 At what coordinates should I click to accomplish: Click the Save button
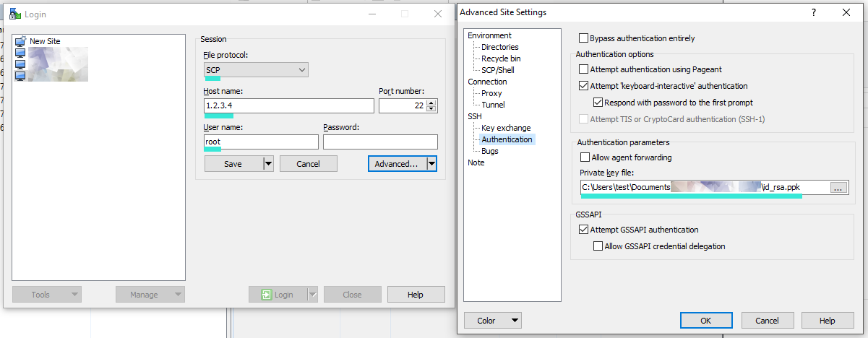click(233, 164)
